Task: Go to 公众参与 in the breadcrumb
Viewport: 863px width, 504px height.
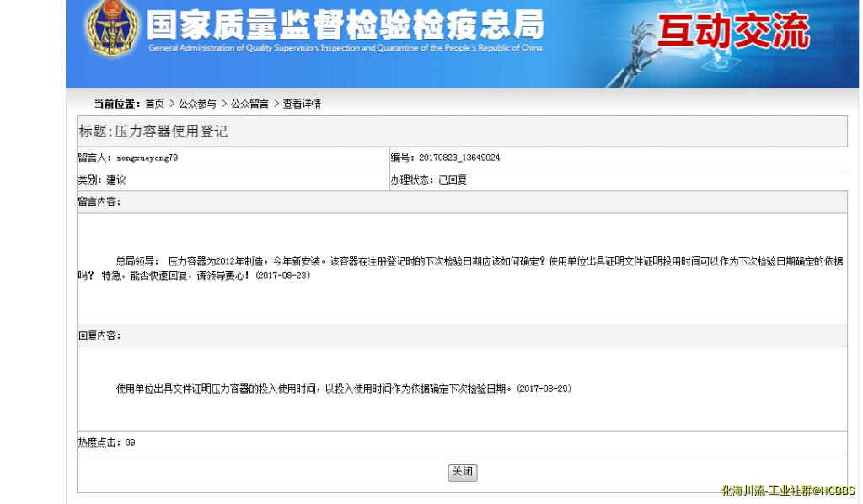Action: (197, 104)
